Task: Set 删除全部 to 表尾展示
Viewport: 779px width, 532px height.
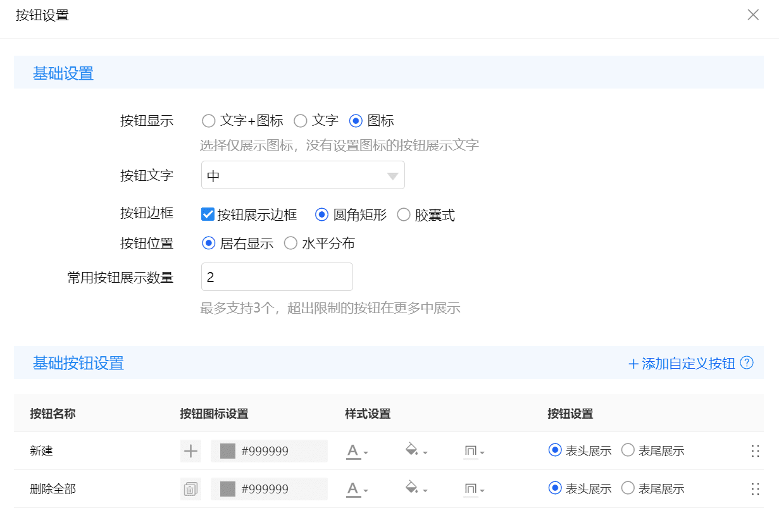Action: (x=628, y=488)
